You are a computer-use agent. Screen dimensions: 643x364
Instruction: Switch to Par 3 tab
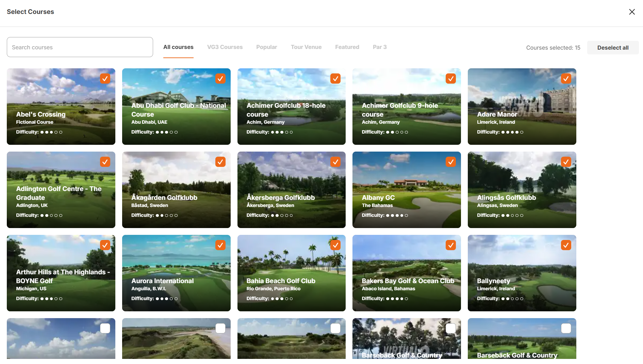click(380, 47)
